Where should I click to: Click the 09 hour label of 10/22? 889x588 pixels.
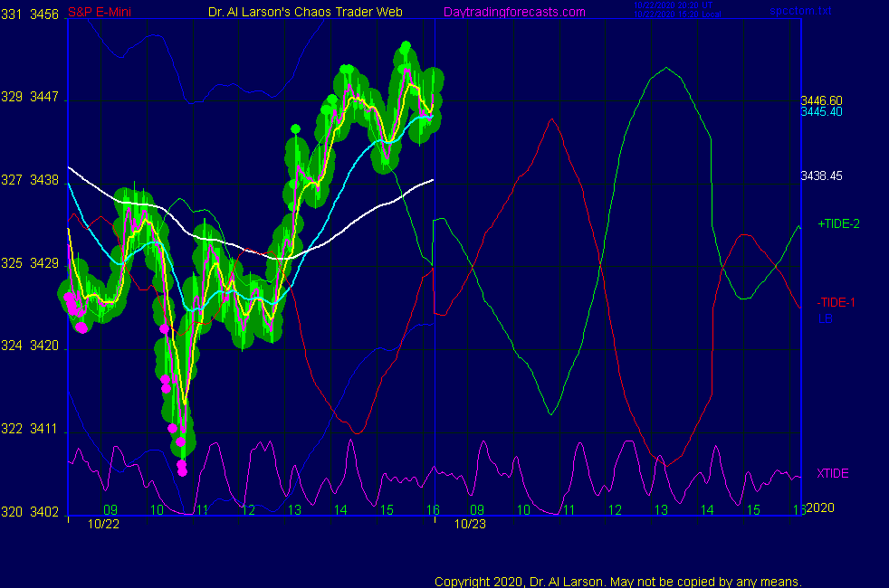click(110, 510)
